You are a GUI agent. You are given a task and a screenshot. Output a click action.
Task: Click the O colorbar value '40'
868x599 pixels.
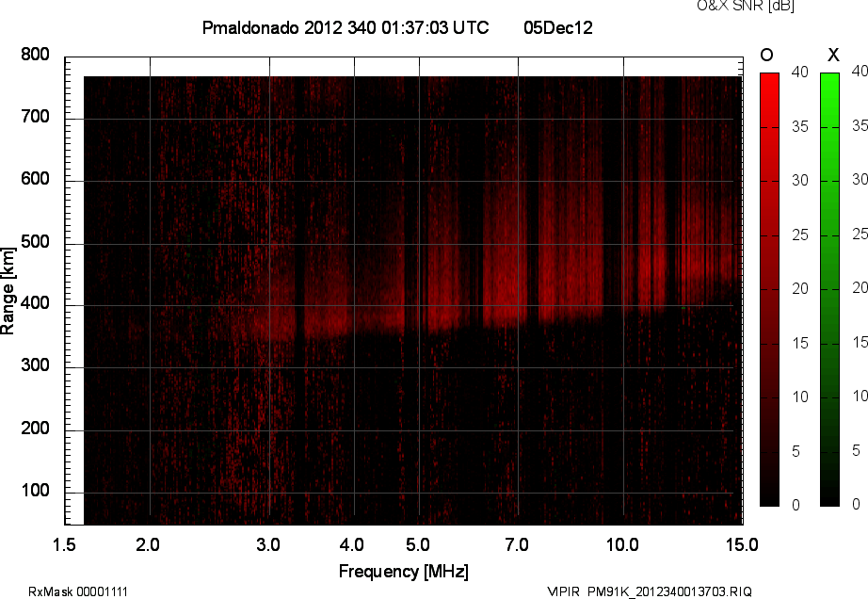[x=800, y=72]
